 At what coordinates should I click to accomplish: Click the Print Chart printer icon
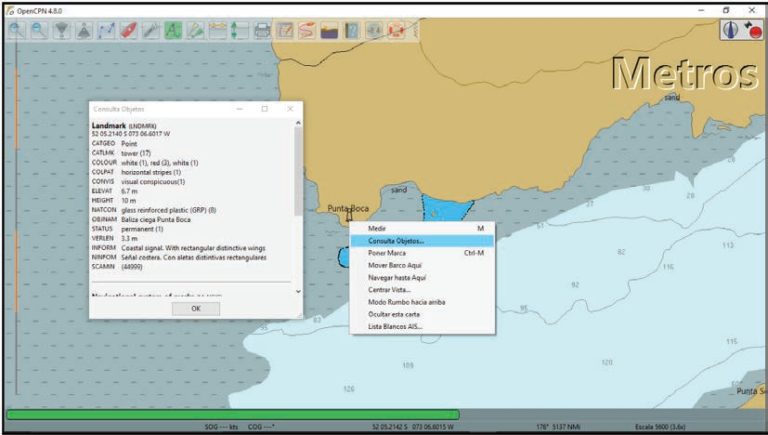[x=262, y=30]
